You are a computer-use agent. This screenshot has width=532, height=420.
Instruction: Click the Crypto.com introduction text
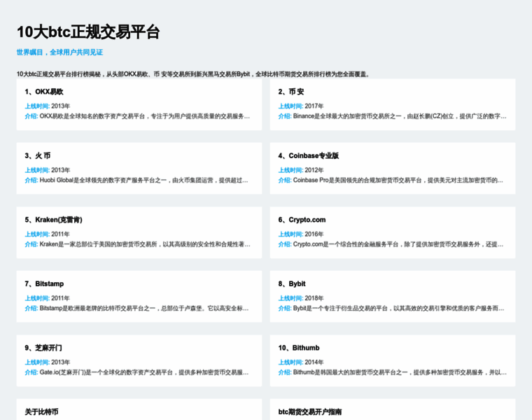pos(398,244)
